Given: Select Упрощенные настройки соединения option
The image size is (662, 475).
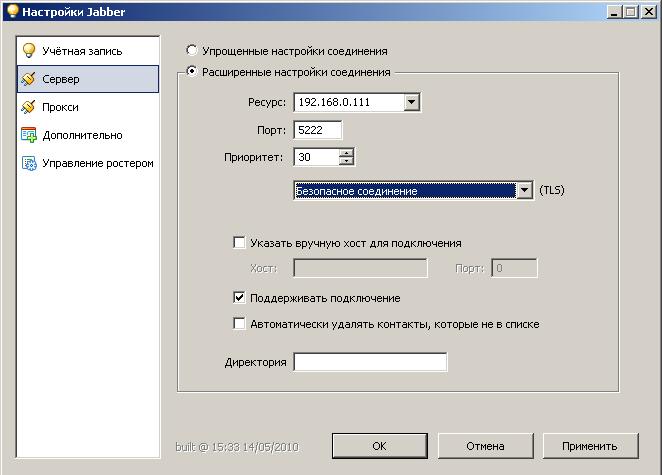Looking at the screenshot, I should (192, 50).
